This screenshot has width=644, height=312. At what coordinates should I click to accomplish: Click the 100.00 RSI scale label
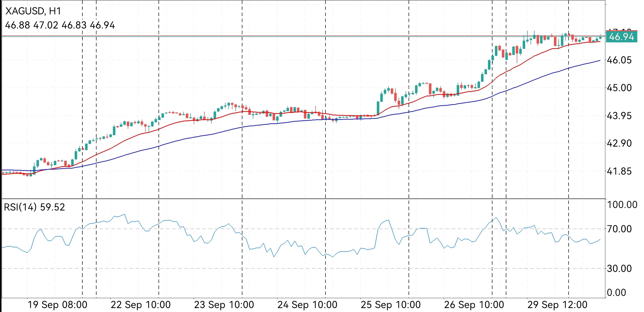coord(622,205)
